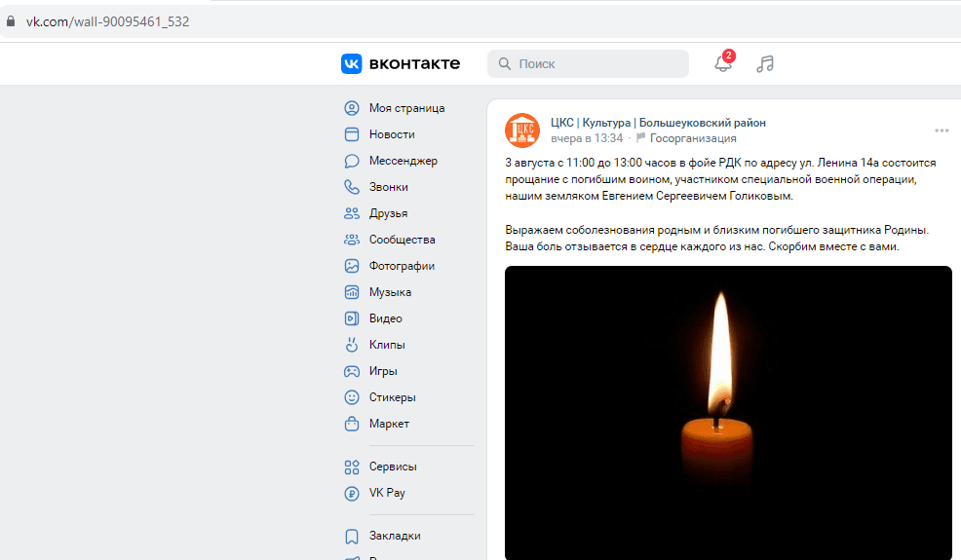Open the notifications bell icon

723,63
